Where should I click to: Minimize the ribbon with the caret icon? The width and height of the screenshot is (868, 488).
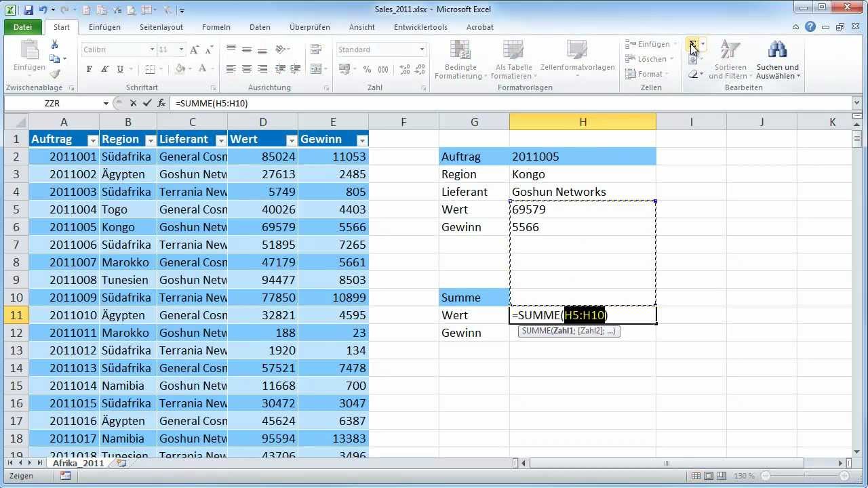pos(796,27)
